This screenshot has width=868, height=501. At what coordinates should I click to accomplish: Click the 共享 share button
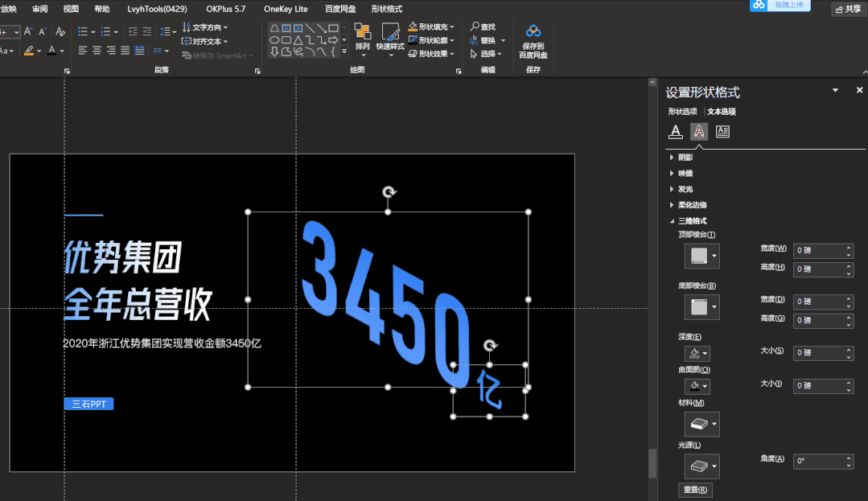click(x=848, y=9)
